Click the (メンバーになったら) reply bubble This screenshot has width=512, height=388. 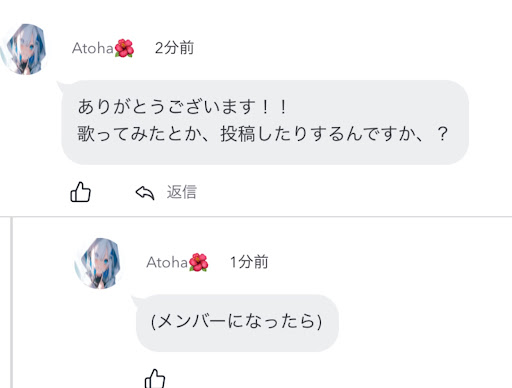[x=237, y=322]
